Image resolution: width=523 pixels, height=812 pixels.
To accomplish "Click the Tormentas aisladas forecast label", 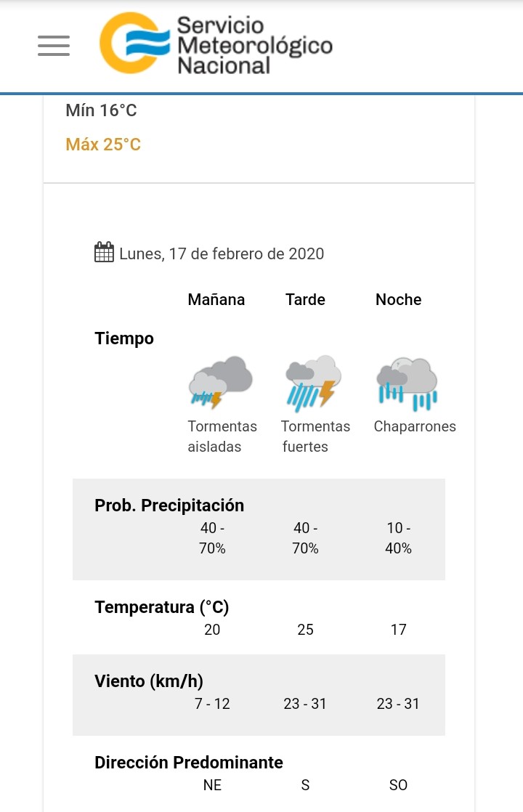I will coord(222,437).
